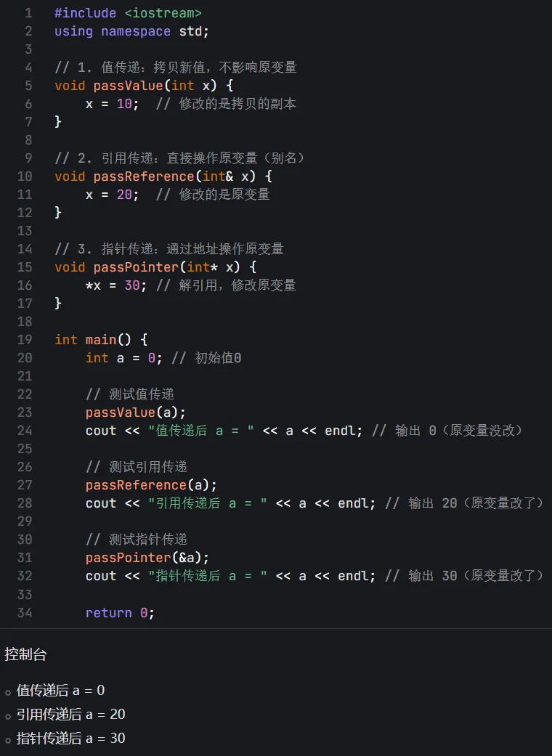Click the comment '// 解引用，修改原变量'
Viewport: 552px width, 756px height.
pyautogui.click(x=226, y=285)
